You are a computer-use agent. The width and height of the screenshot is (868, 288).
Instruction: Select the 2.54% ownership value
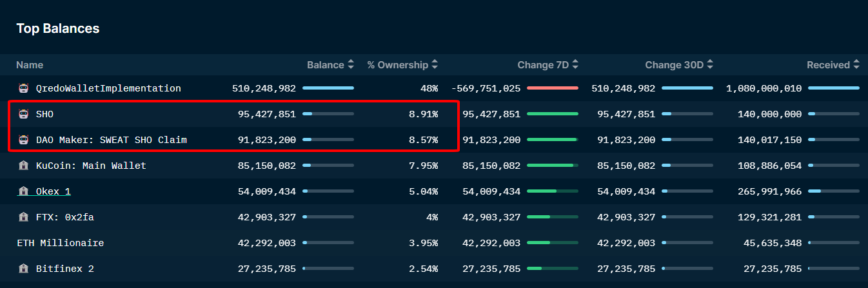click(x=424, y=269)
